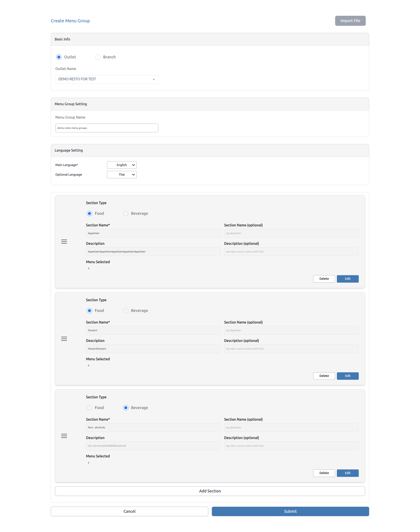Image resolution: width=420 pixels, height=532 pixels.
Task: Choose Beverage type for Appetizer section
Action: coord(126,213)
